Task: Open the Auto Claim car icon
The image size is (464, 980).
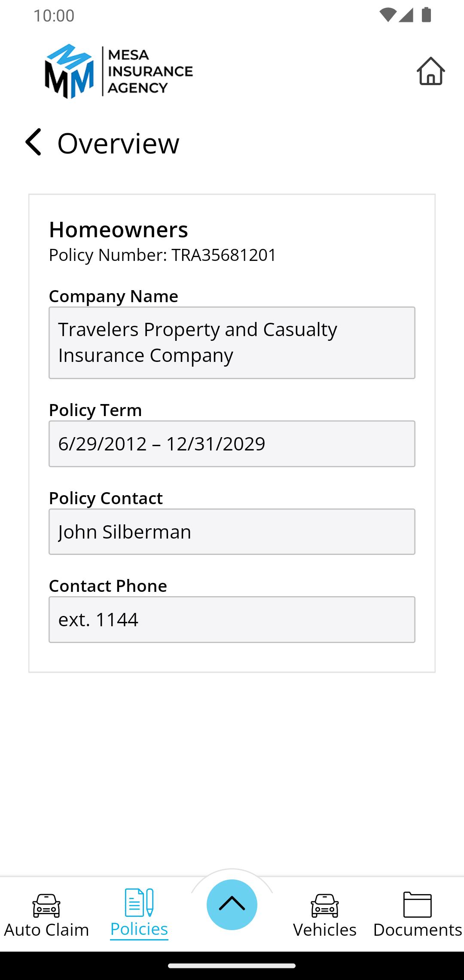Action: coord(46,905)
